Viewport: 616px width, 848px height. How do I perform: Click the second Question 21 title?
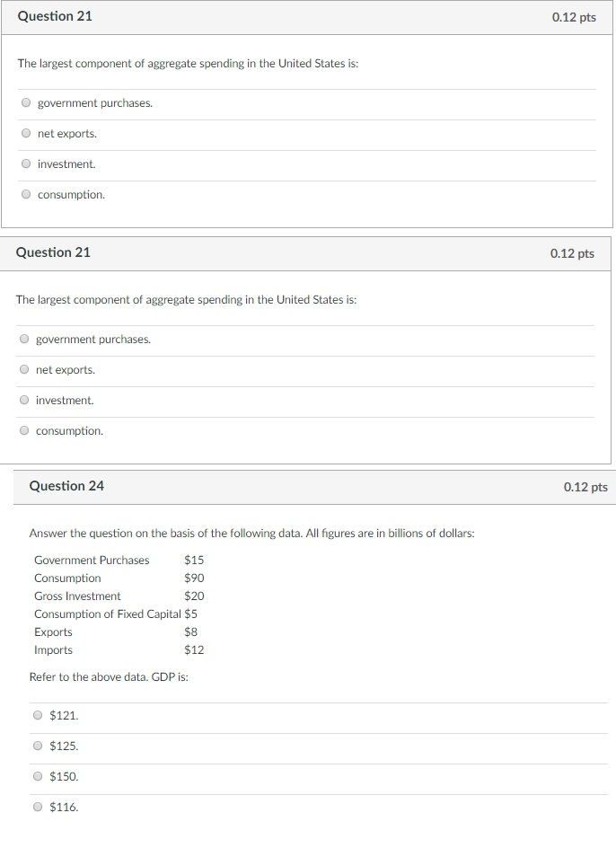51,252
